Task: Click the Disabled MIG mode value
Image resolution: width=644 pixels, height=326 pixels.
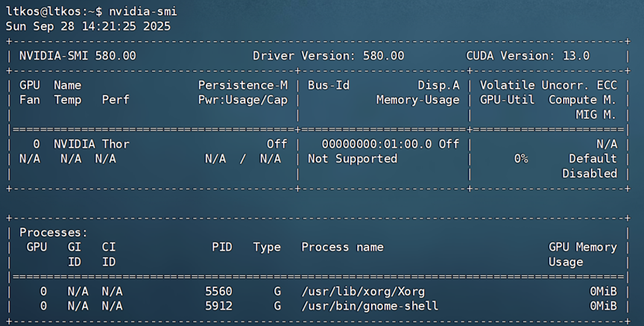Action: pyautogui.click(x=590, y=173)
